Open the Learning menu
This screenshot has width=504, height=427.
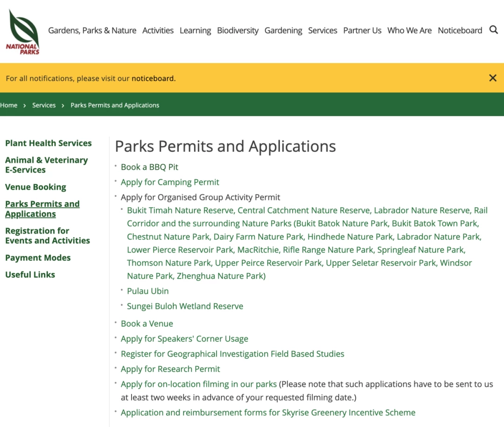pos(195,30)
